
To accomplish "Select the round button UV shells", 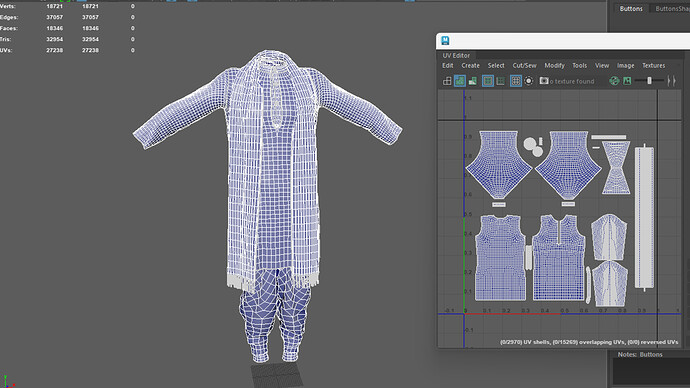I will [x=533, y=147].
